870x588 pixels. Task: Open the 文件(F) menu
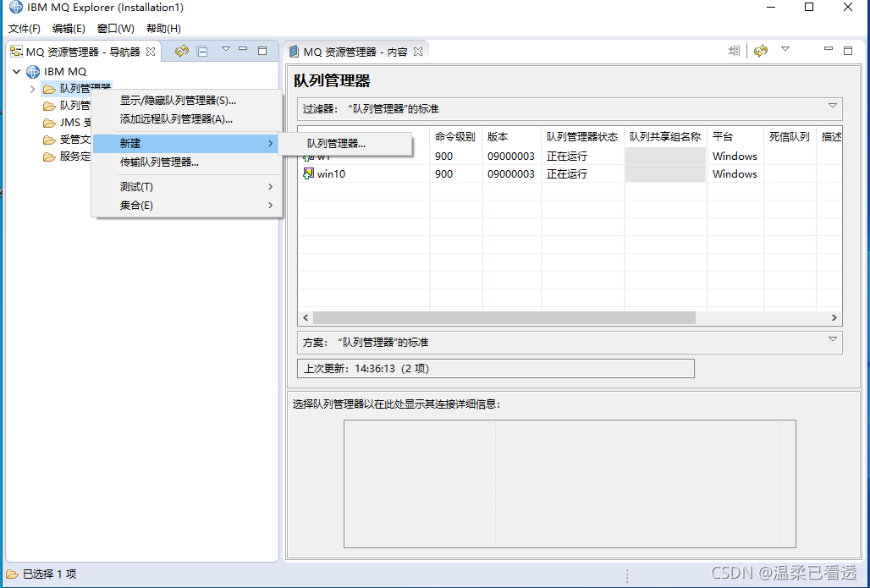tap(25, 28)
